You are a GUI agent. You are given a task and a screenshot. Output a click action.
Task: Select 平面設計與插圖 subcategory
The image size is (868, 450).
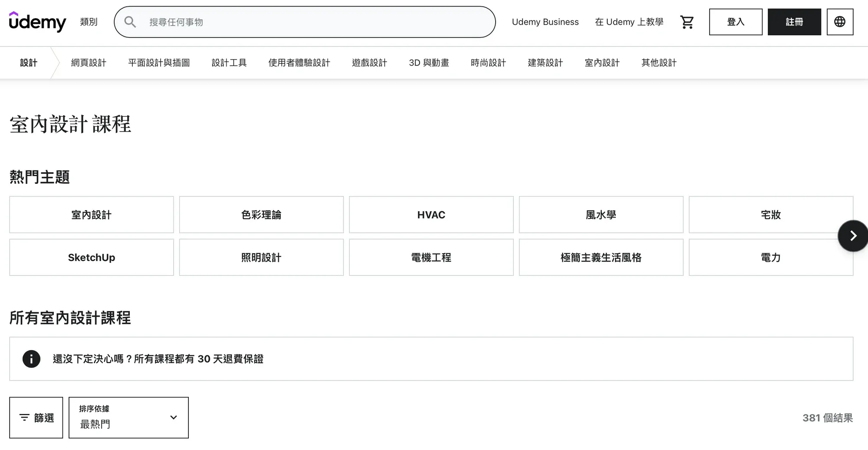(x=159, y=63)
